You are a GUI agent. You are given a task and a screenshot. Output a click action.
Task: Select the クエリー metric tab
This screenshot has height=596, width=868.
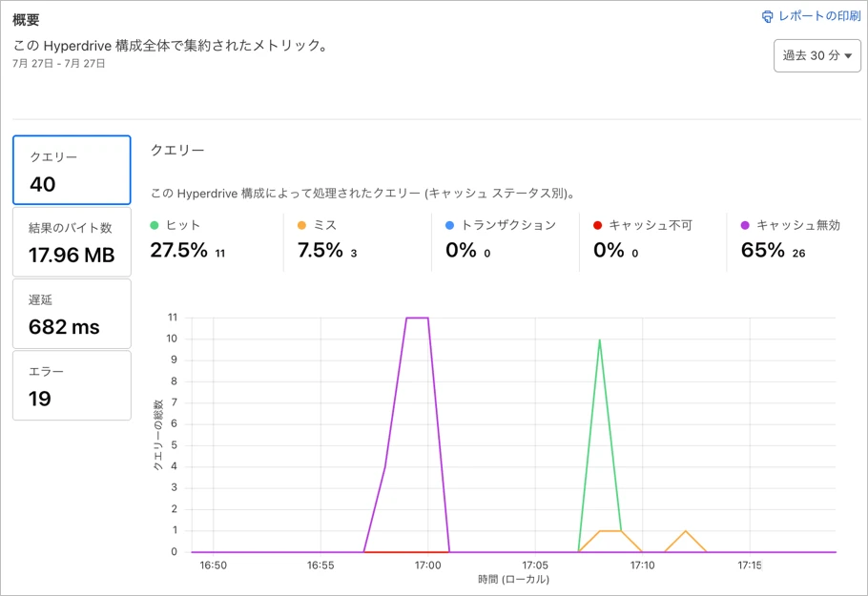(x=72, y=170)
